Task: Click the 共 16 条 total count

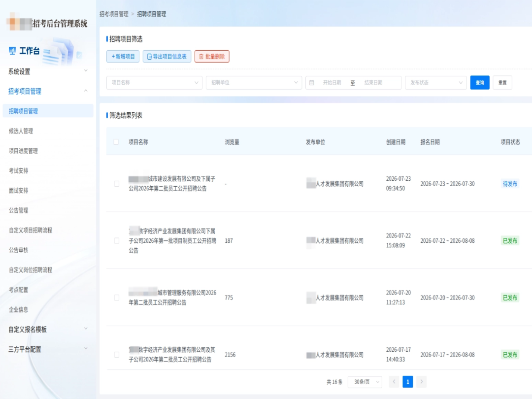Action: point(334,382)
